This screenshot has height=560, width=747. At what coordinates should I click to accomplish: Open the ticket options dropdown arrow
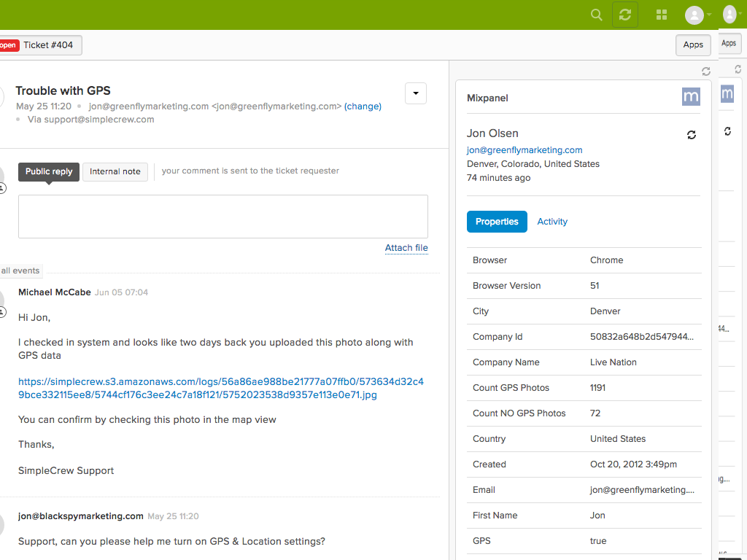tap(415, 93)
